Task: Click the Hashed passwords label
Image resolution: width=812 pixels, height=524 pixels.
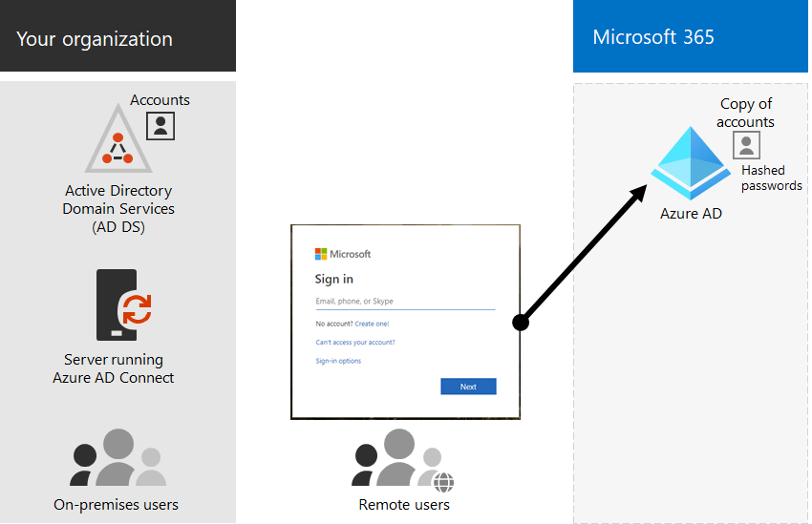Action: pyautogui.click(x=771, y=178)
